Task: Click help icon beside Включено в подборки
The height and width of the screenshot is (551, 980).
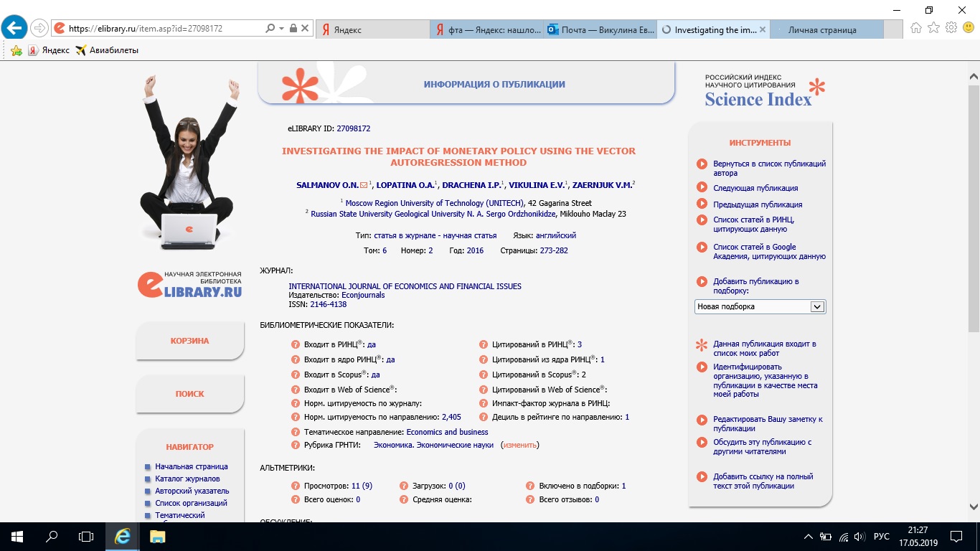Action: pos(530,486)
